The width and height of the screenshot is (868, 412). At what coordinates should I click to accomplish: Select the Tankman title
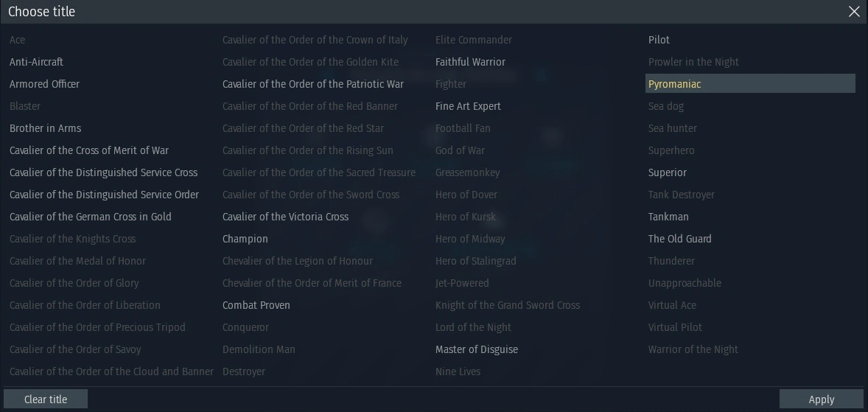(668, 217)
